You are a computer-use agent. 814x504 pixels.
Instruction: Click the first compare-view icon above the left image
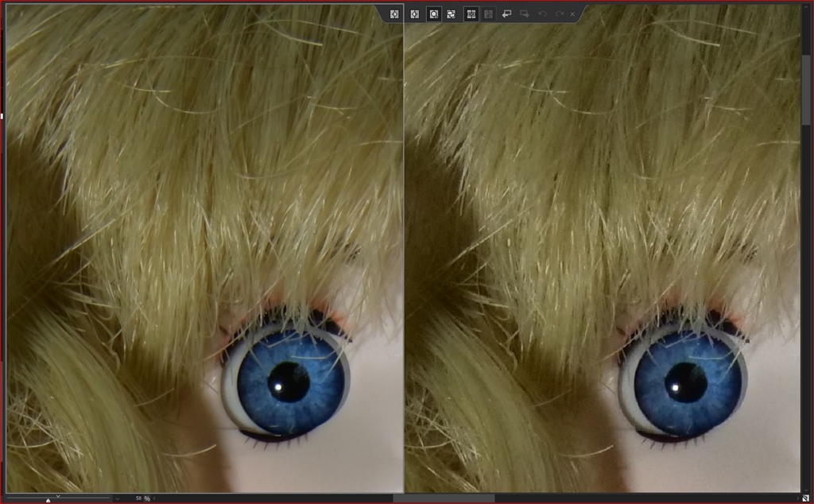point(394,14)
